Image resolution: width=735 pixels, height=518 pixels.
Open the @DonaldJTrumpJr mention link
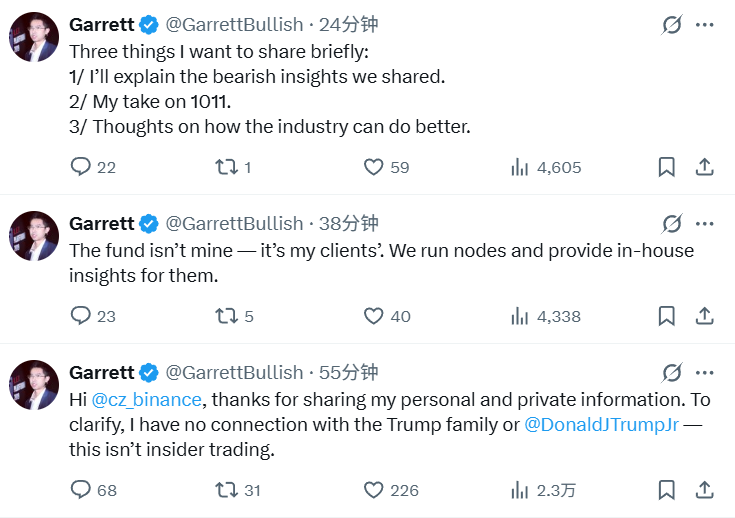pyautogui.click(x=601, y=425)
